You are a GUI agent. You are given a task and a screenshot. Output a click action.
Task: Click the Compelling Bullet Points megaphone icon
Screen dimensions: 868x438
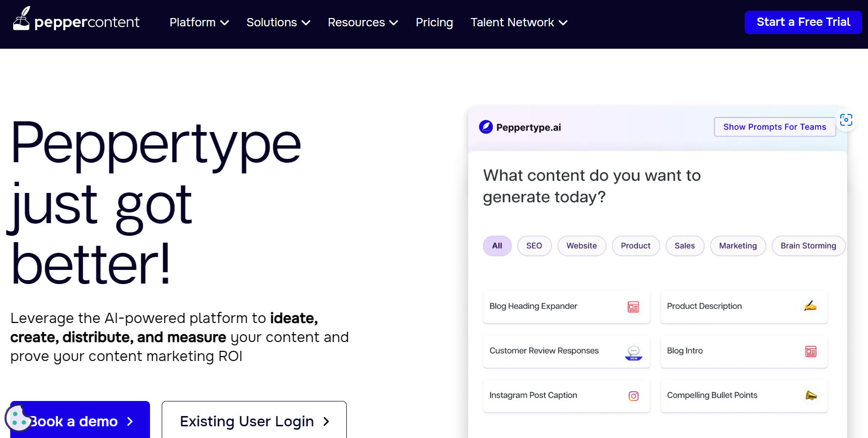[811, 395]
